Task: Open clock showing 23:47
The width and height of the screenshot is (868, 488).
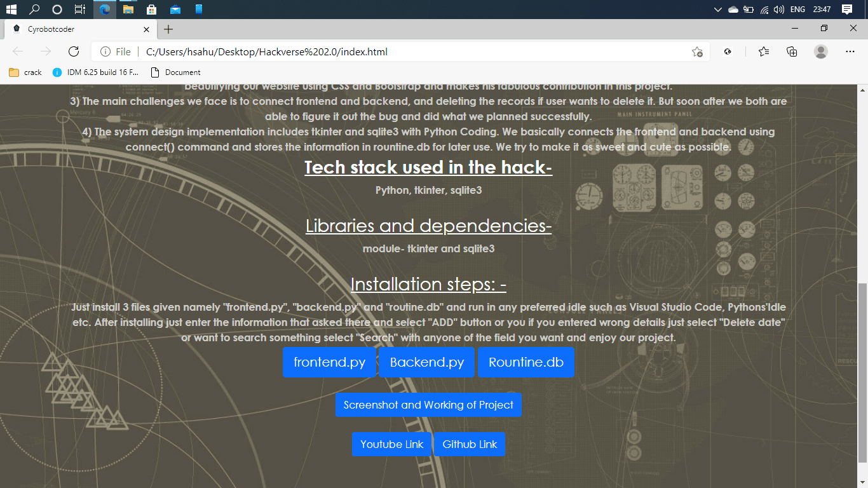Action: click(822, 10)
